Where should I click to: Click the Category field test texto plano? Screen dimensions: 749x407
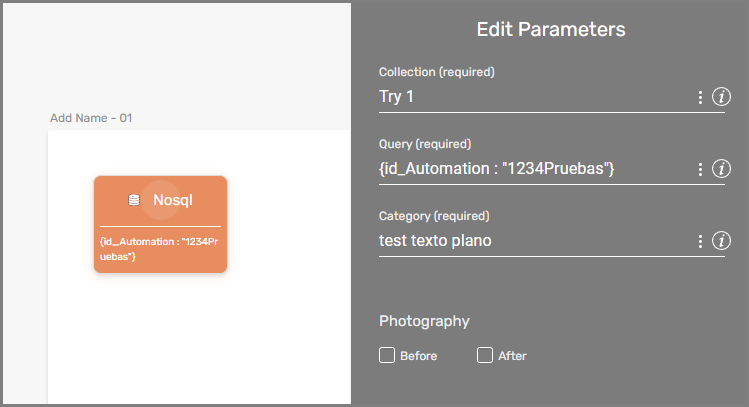point(535,241)
